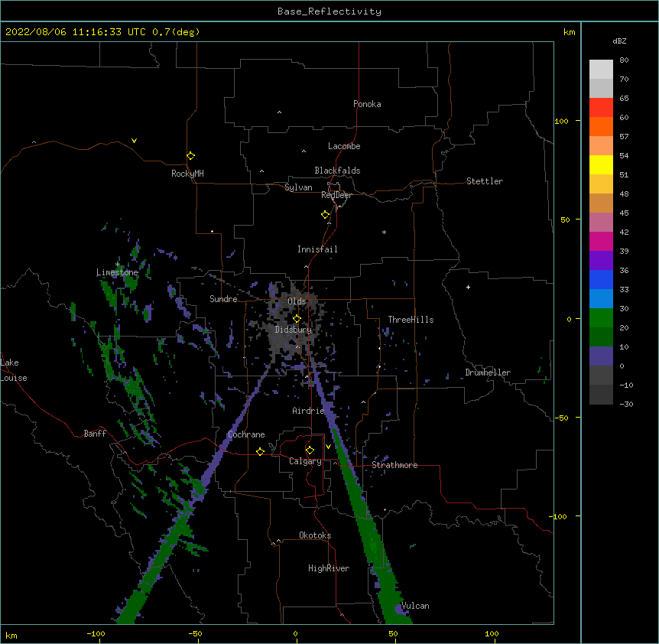The image size is (659, 644).
Task: Click the Stettler city label
Action: [x=485, y=181]
